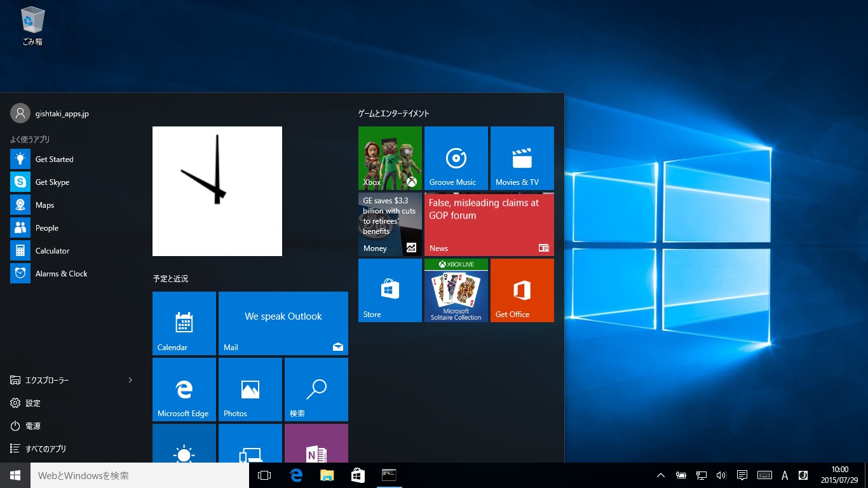Viewport: 868px width, 488px height.
Task: Click the ゲームとエンターテイメント group heading
Action: [394, 113]
